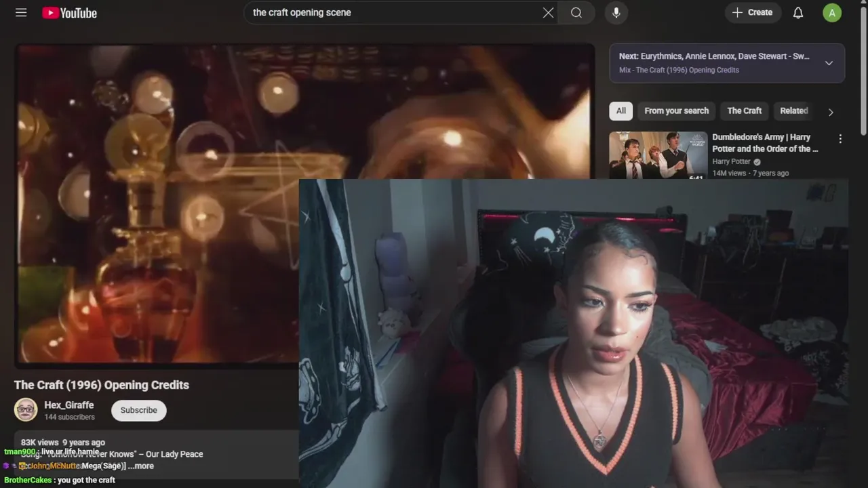Open the Hex_Giraffe channel avatar

(26, 409)
